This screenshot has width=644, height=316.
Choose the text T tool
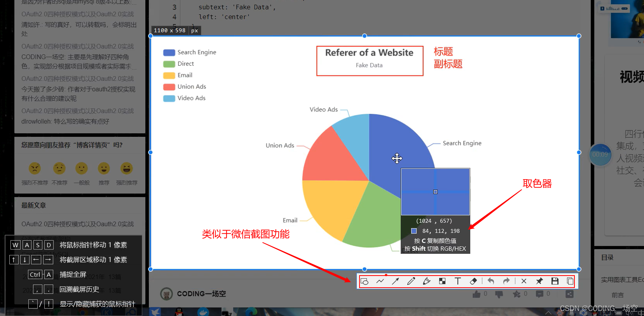click(458, 281)
